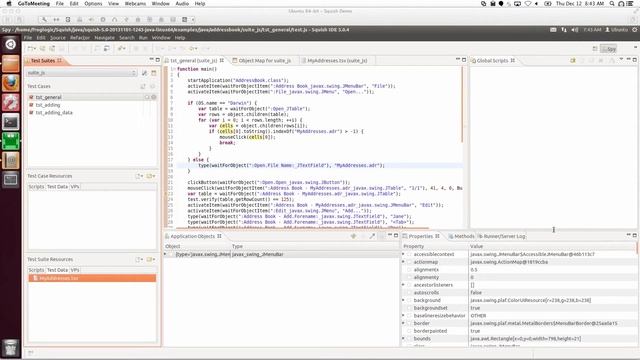Viewport: 640px width, 360px height.
Task: Open the Squish IDE Run menu
Action: (143, 38)
